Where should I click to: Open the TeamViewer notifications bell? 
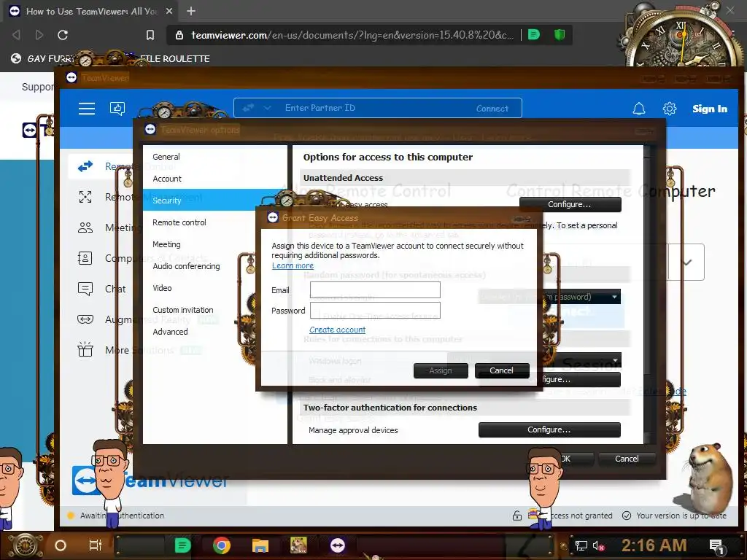tap(638, 109)
